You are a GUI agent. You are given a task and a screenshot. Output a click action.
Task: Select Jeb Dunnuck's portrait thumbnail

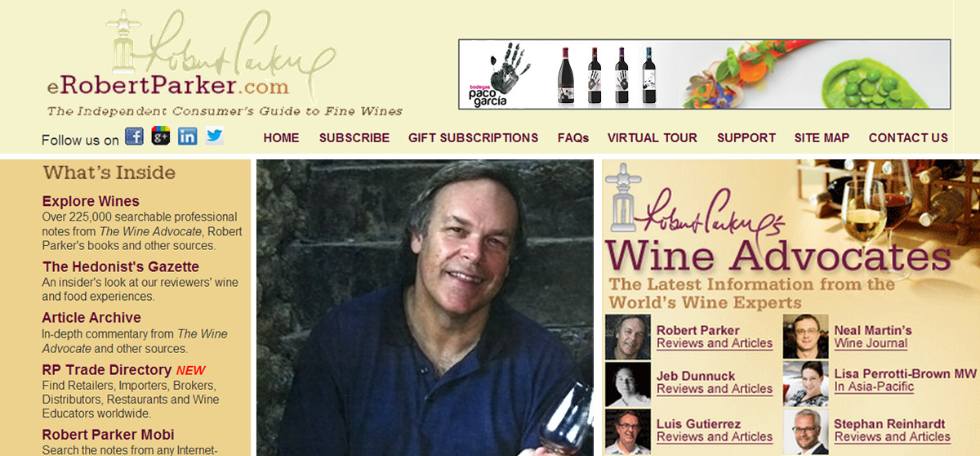pos(627,384)
